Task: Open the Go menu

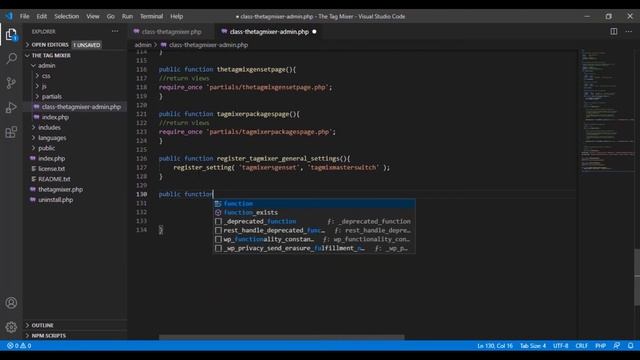Action: pos(111,16)
